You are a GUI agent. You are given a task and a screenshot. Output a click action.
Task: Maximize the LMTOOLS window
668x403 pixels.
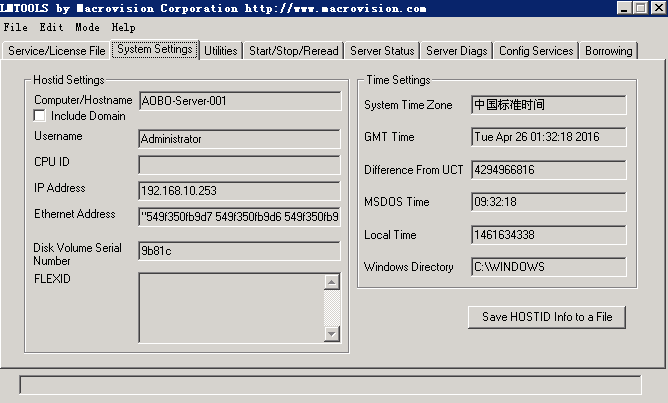(640, 8)
